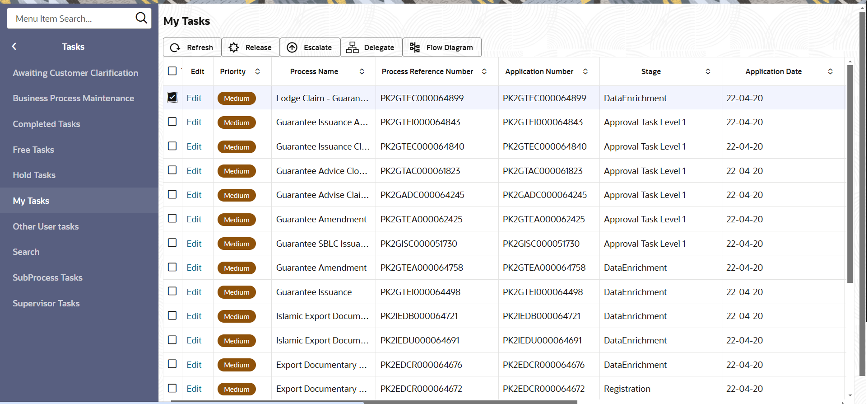
Task: Check the PK2GADC000064245 row checkbox
Action: click(x=172, y=194)
